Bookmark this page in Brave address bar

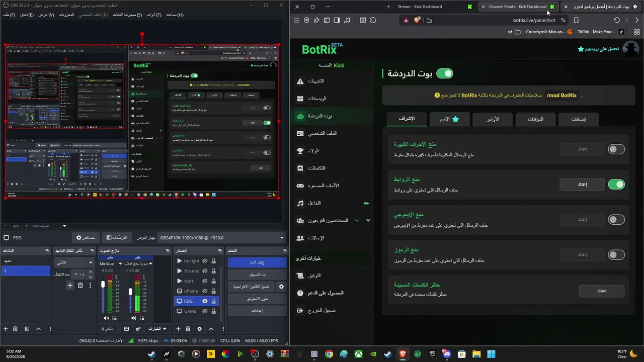(x=576, y=20)
